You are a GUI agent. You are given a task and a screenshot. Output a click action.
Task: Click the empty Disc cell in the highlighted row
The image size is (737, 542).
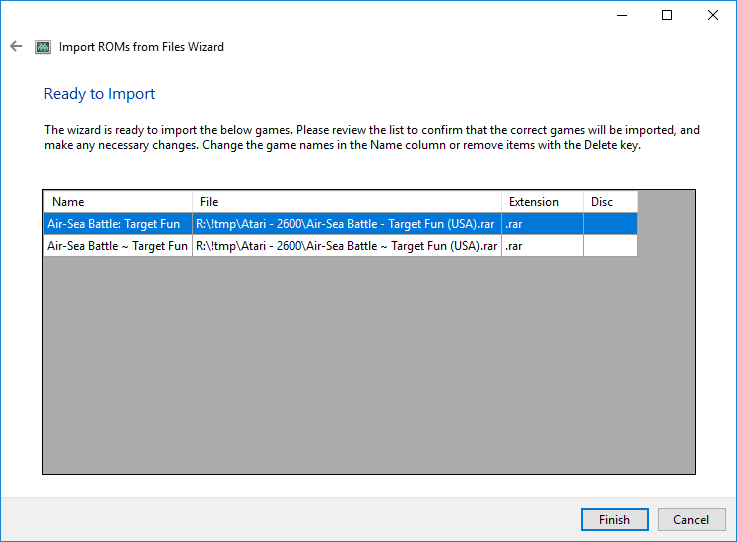point(611,224)
